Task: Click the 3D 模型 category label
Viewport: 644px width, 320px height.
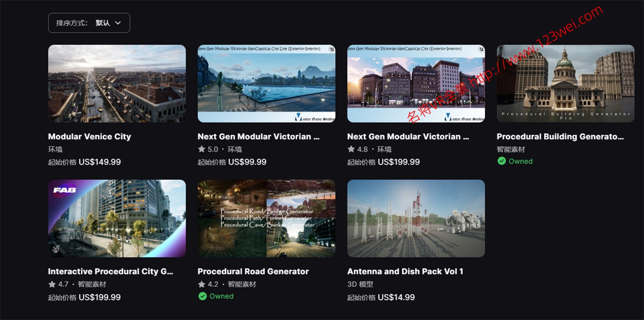Action: pyautogui.click(x=360, y=284)
